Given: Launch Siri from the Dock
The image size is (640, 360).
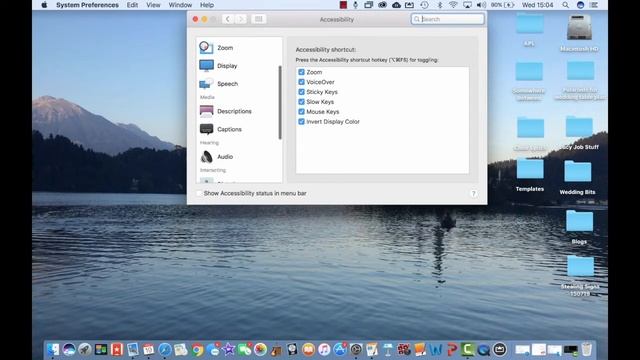Looking at the screenshot, I should [69, 349].
